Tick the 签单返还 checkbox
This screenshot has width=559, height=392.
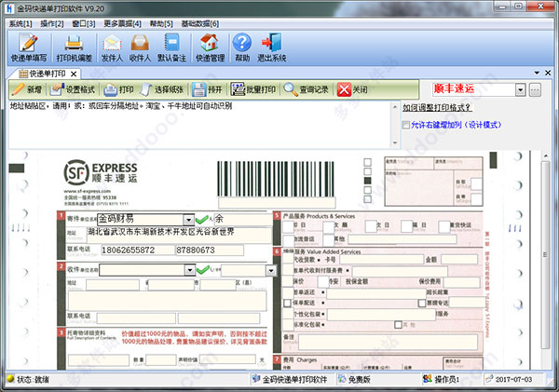point(288,292)
